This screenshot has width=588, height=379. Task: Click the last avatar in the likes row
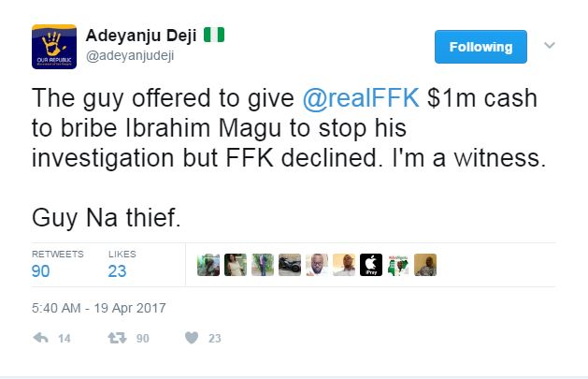[426, 265]
